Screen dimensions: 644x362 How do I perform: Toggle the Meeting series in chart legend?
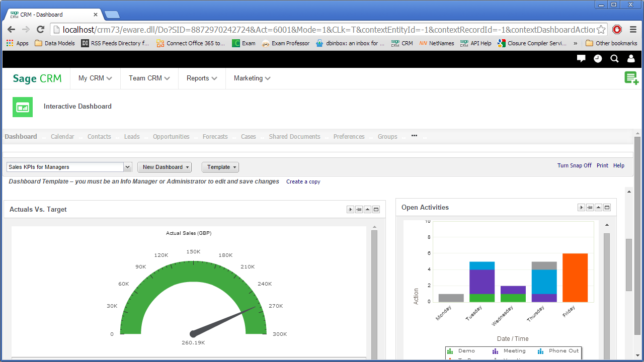[x=509, y=351]
